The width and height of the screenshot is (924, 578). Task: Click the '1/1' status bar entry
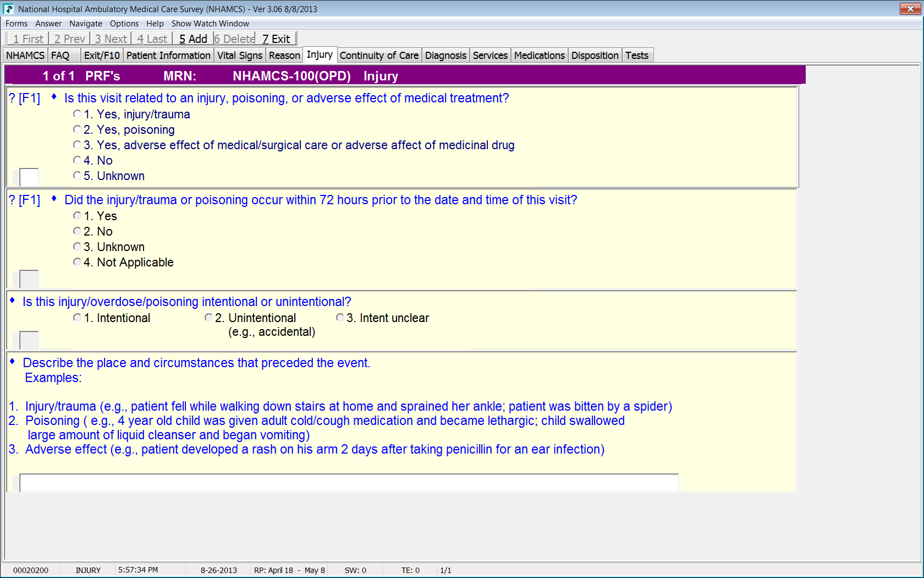click(x=446, y=570)
